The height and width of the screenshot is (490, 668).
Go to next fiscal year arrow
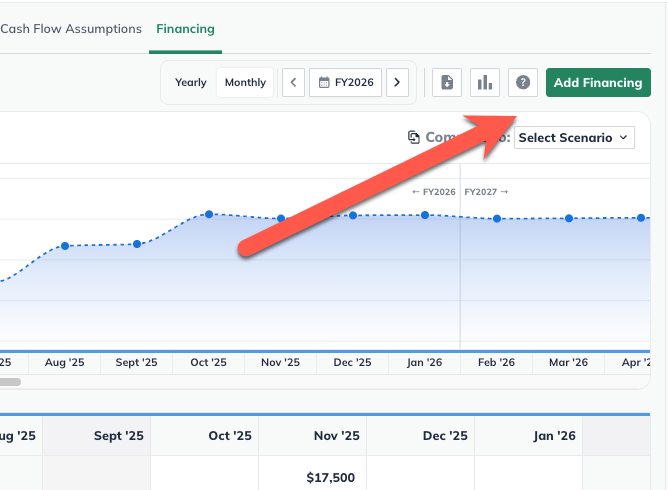pos(397,82)
